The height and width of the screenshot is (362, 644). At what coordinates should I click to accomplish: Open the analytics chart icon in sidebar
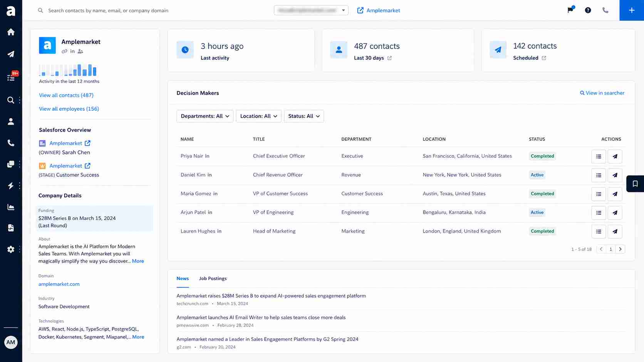(11, 207)
